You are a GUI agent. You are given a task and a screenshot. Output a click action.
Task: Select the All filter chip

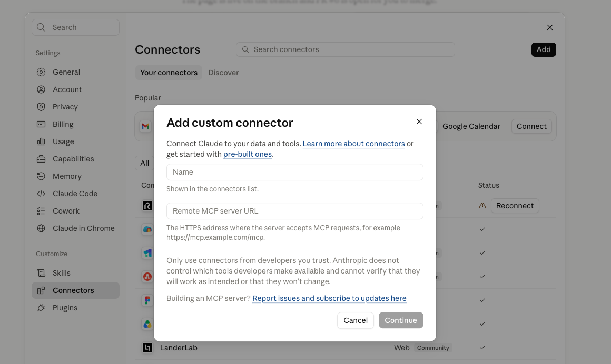point(144,163)
